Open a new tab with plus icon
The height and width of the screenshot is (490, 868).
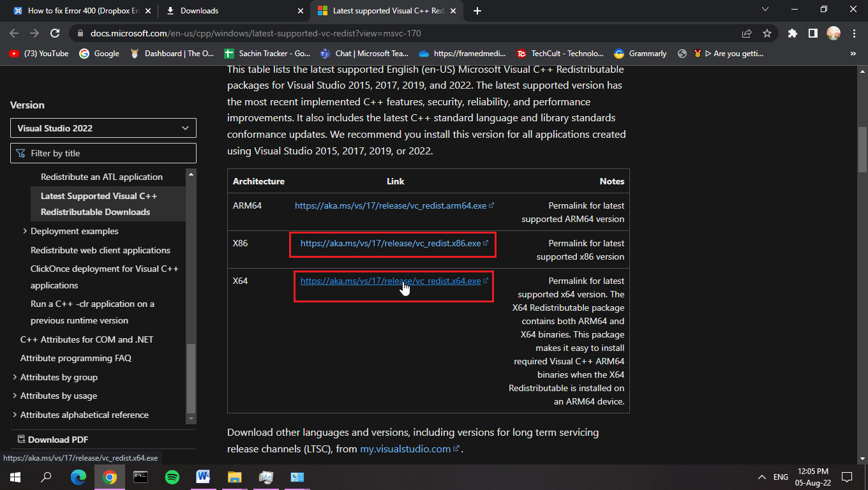coord(477,11)
